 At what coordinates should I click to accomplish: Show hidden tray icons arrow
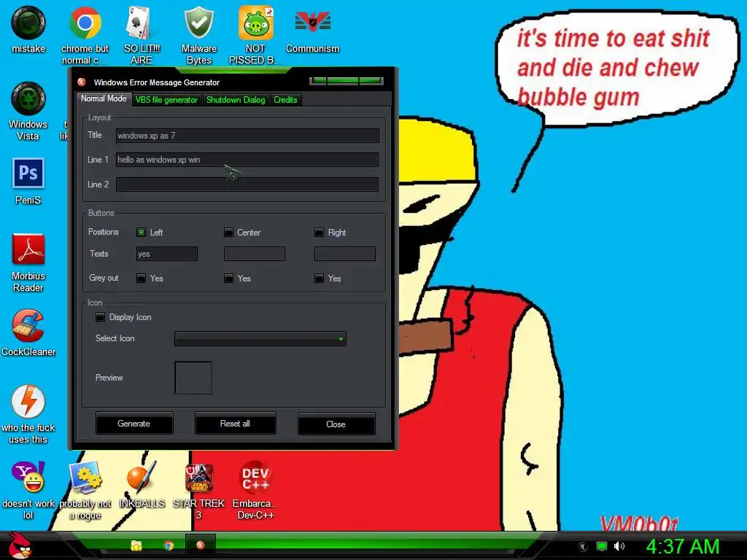(x=582, y=547)
